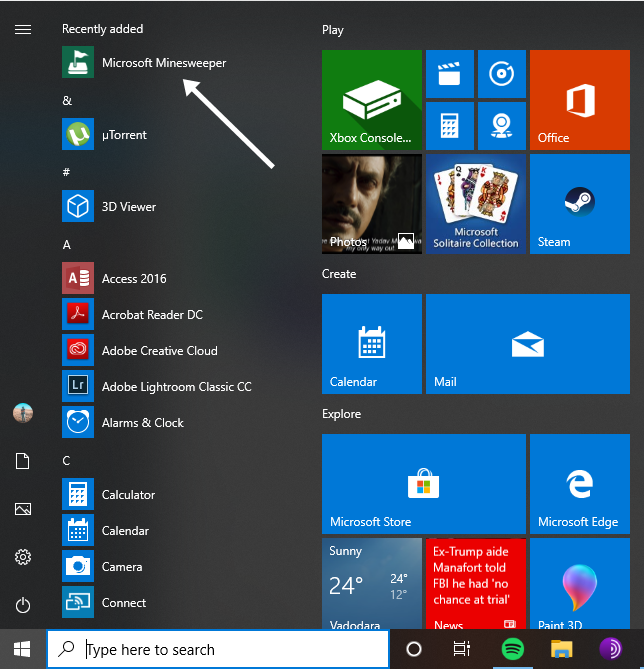Open the News tile about Manafort
This screenshot has width=644, height=669.
(x=476, y=583)
